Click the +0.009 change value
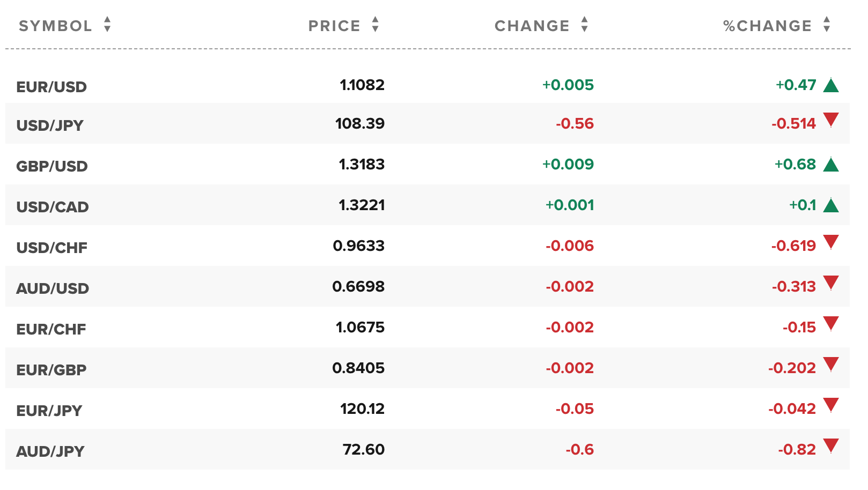The image size is (868, 490). (x=568, y=164)
